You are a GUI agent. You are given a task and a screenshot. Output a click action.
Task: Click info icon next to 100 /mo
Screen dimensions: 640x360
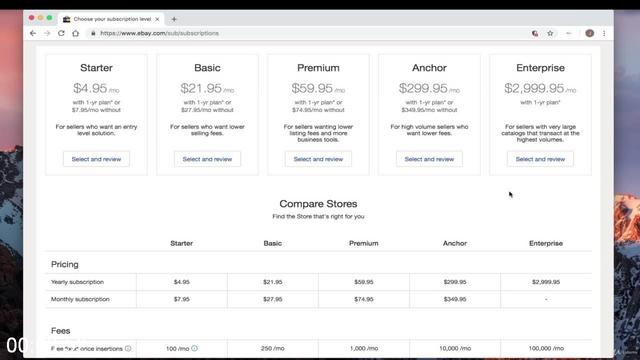point(194,348)
